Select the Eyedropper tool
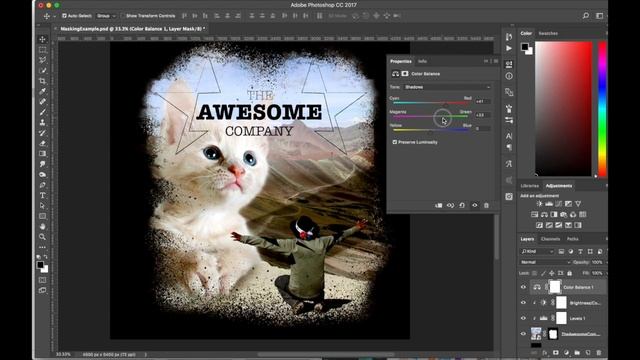The width and height of the screenshot is (640, 360). click(x=42, y=91)
